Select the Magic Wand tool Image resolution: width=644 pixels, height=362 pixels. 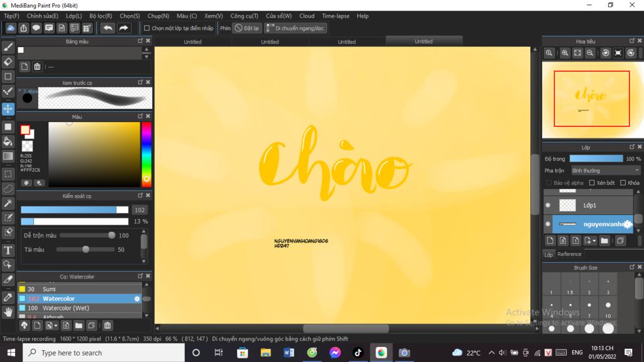click(8, 203)
